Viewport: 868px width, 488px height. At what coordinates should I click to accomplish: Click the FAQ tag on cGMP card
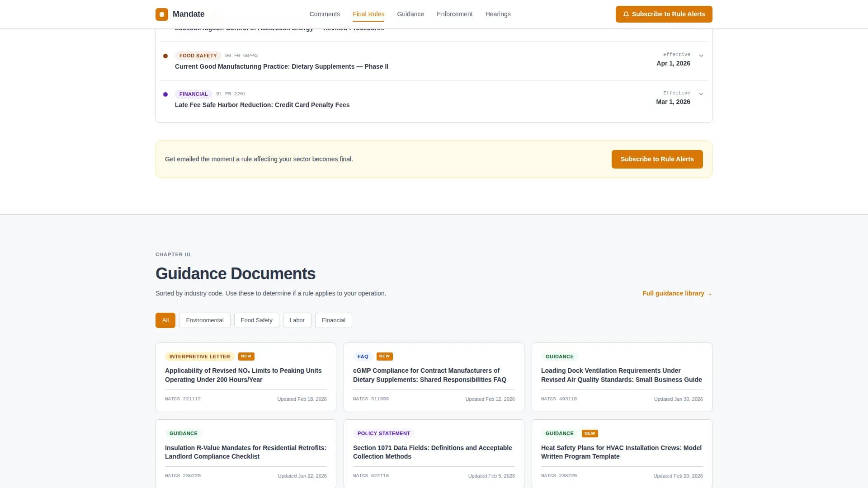(363, 357)
